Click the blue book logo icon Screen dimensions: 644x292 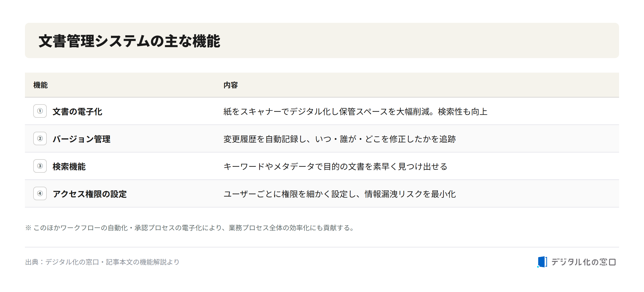pos(542,262)
